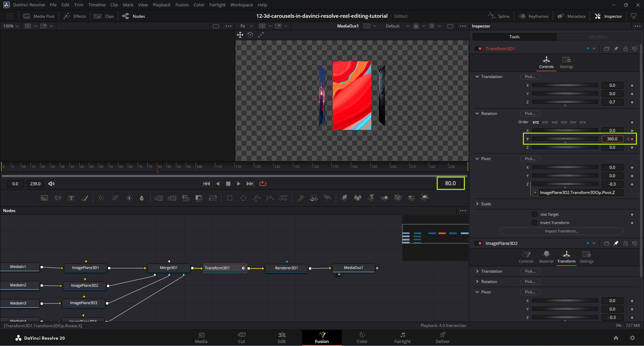
Task: Adjust the Translation Z slider
Action: (x=565, y=102)
